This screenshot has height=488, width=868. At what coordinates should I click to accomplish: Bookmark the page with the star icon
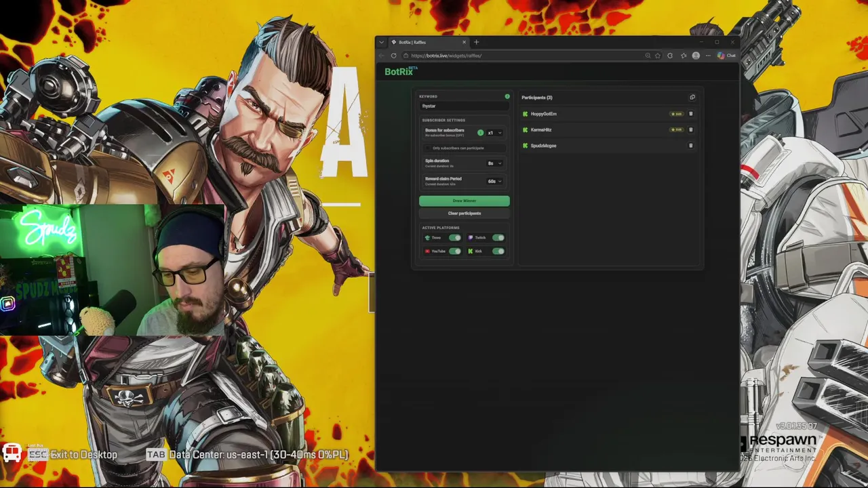tap(658, 56)
